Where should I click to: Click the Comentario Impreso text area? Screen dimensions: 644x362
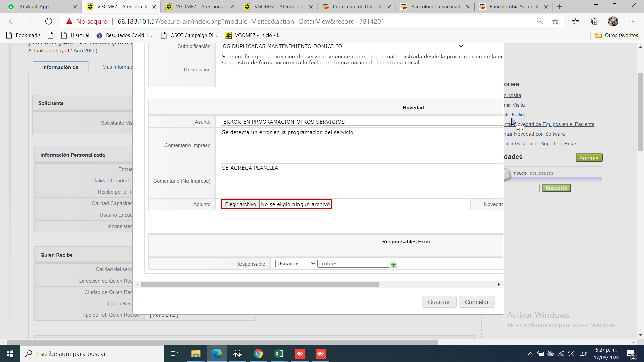[x=362, y=145]
